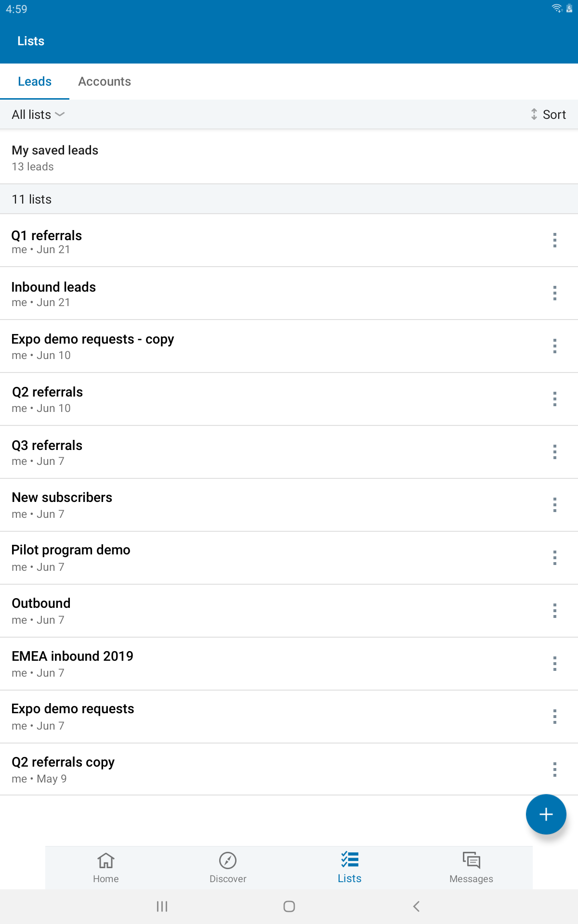Open the Q3 referrals three-dot menu
The image size is (578, 924).
[555, 452]
